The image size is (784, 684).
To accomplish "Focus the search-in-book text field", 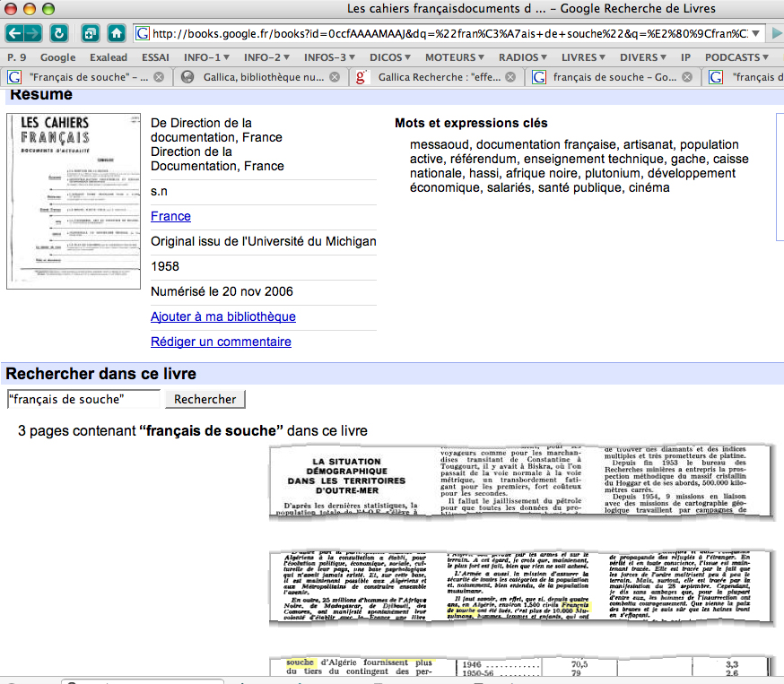I will pos(83,399).
